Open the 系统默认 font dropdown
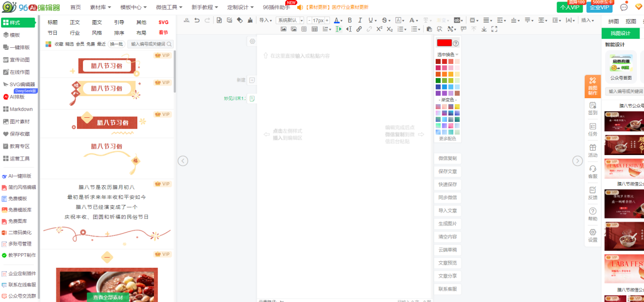 [290, 20]
